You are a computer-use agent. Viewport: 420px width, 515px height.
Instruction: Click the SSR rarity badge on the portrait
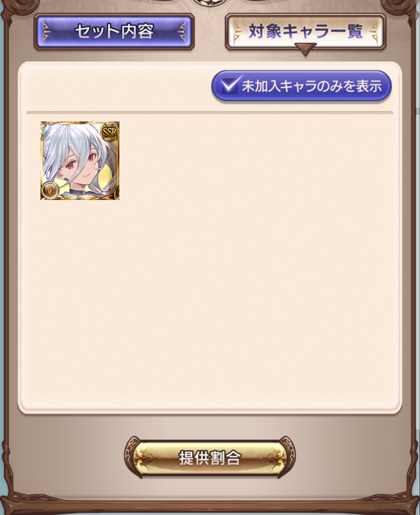click(x=109, y=132)
